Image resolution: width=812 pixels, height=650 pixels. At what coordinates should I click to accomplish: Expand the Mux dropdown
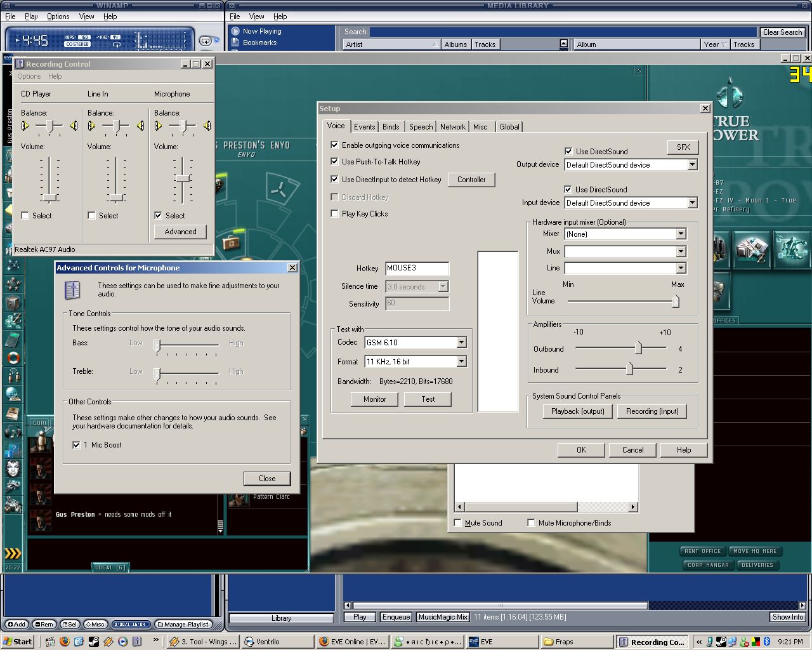[x=681, y=251]
